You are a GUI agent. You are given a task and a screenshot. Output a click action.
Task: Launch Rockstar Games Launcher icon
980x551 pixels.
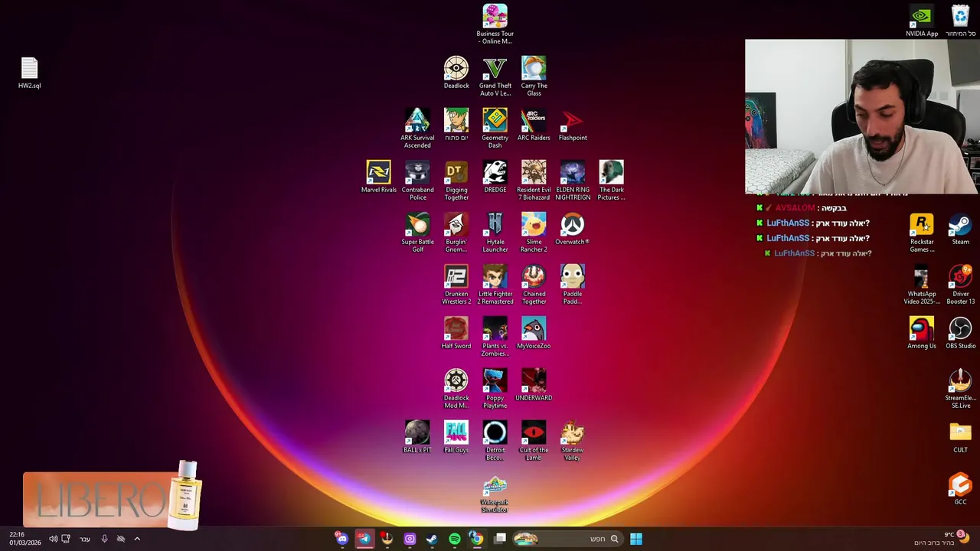tap(922, 232)
